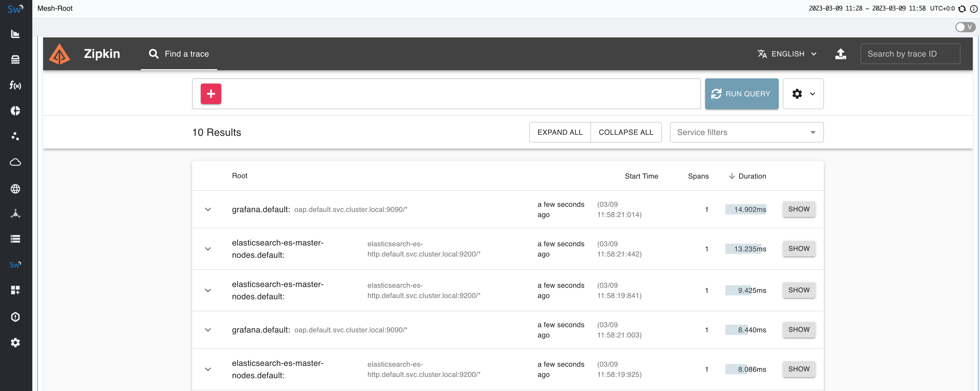Expand the first grafana.default trace row

click(x=208, y=209)
